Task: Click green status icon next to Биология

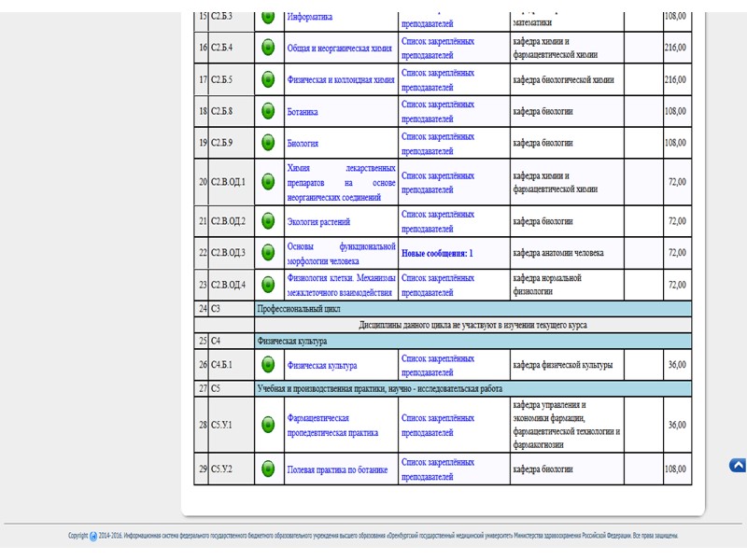Action: pos(268,143)
